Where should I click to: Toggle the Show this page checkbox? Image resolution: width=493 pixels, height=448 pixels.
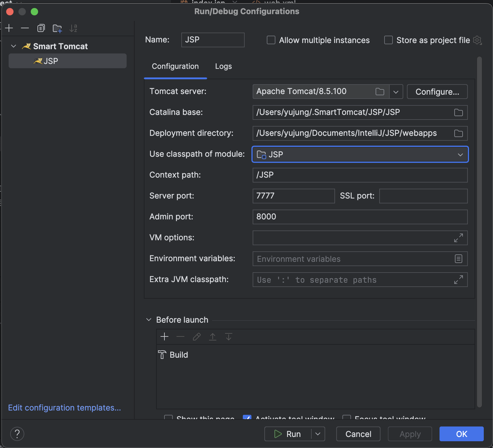coord(168,417)
